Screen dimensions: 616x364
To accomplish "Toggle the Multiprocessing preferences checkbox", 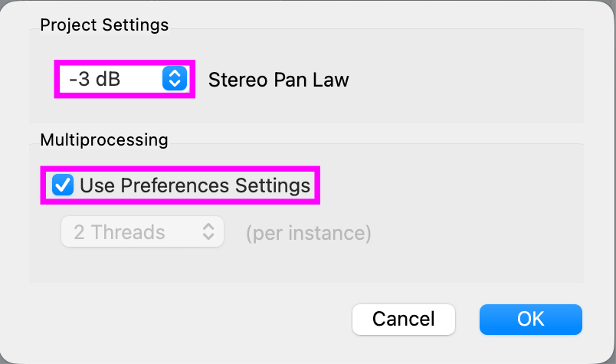I will pyautogui.click(x=63, y=185).
